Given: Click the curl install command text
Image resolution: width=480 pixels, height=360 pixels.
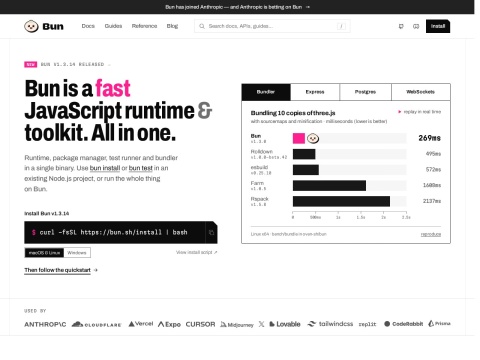Looking at the screenshot, I should tap(113, 232).
